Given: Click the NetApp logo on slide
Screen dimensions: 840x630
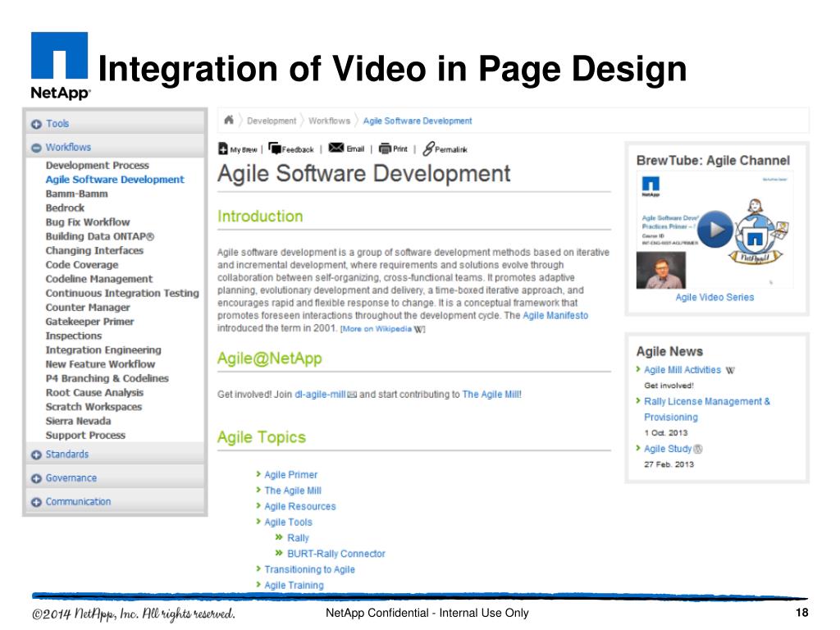Looking at the screenshot, I should (x=59, y=66).
